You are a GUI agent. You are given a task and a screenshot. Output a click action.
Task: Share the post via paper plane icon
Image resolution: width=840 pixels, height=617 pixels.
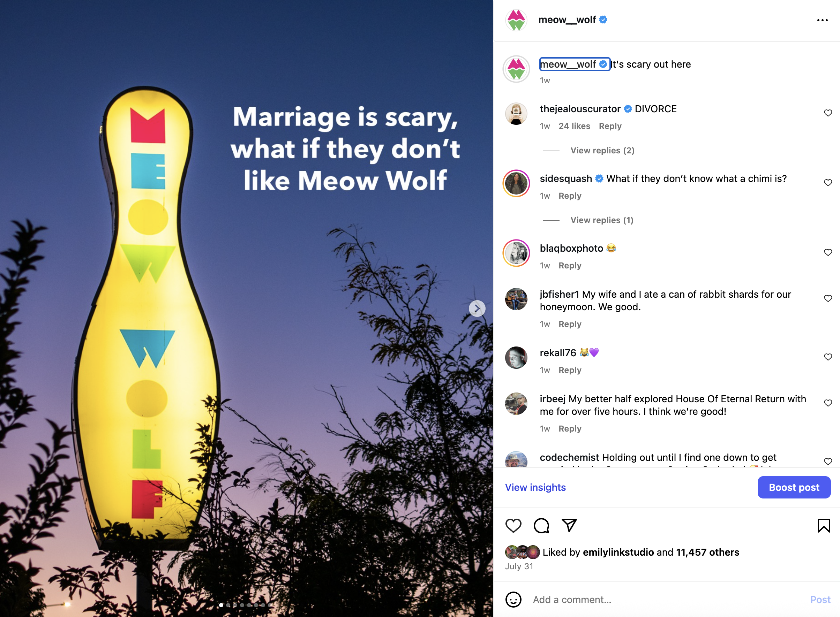click(569, 526)
